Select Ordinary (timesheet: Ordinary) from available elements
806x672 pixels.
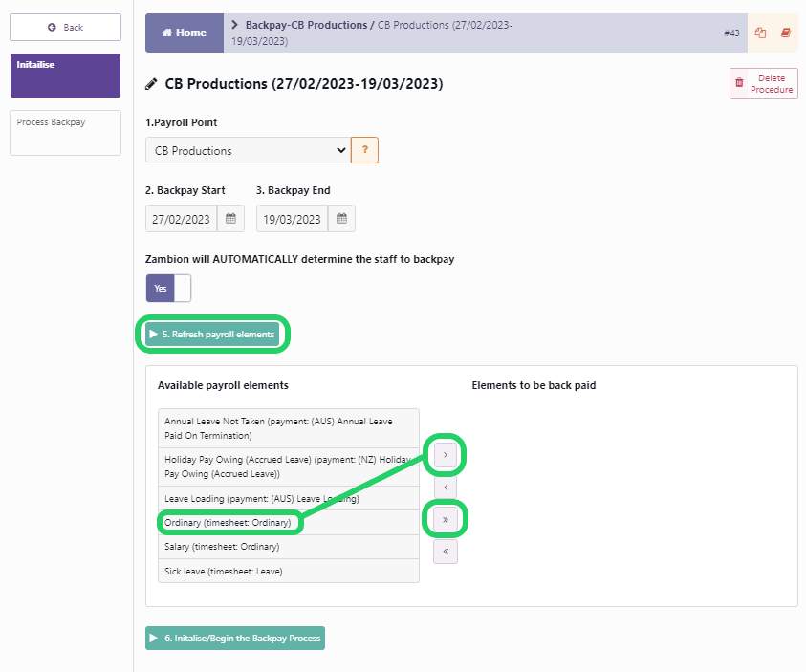click(x=230, y=522)
